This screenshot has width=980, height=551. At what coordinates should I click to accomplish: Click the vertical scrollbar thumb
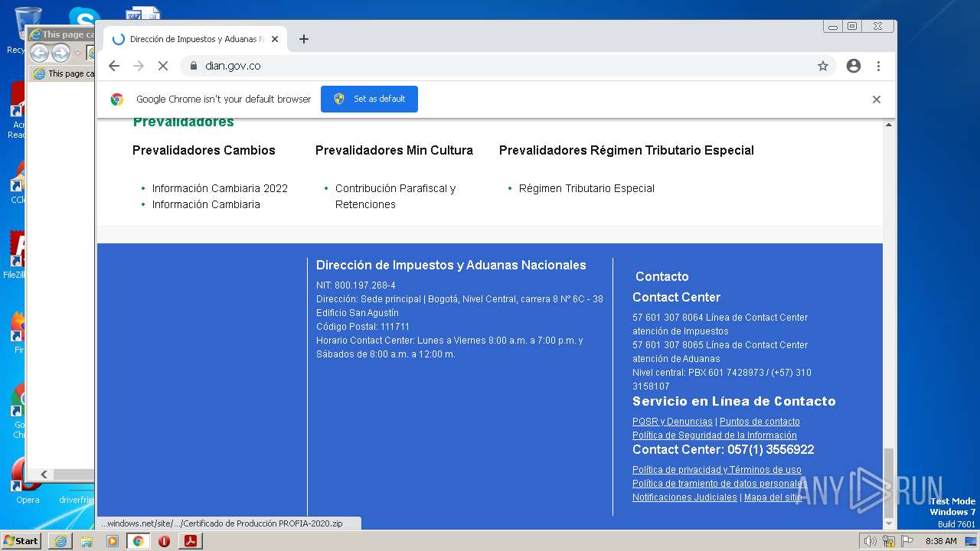point(889,482)
